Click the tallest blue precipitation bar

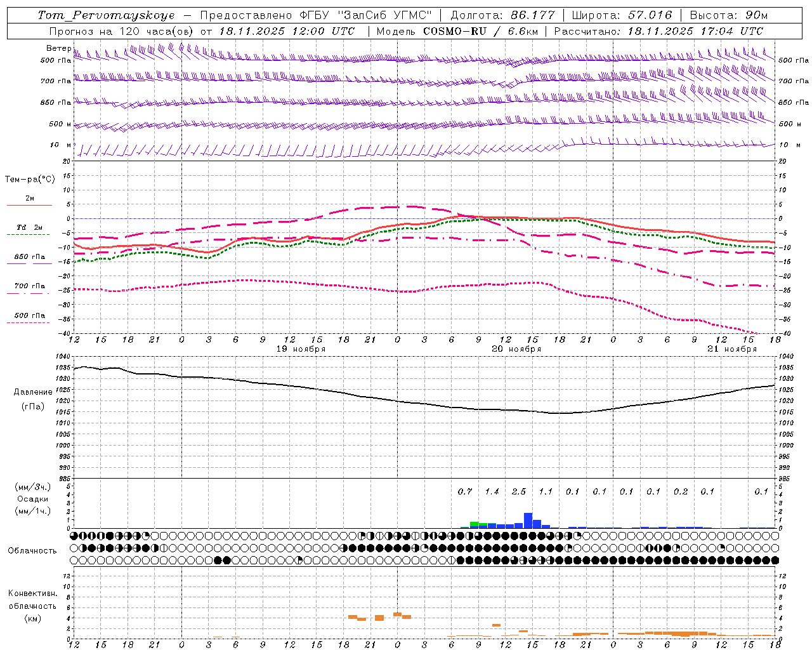528,521
